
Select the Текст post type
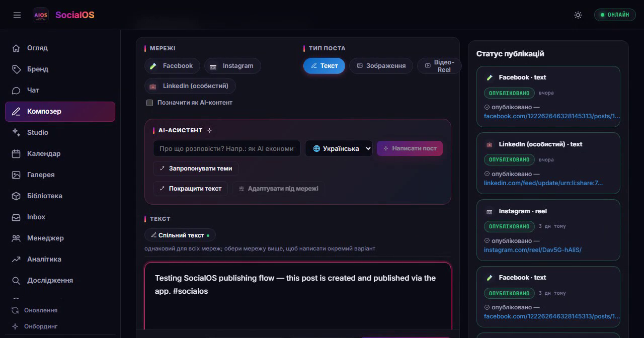[x=324, y=66]
